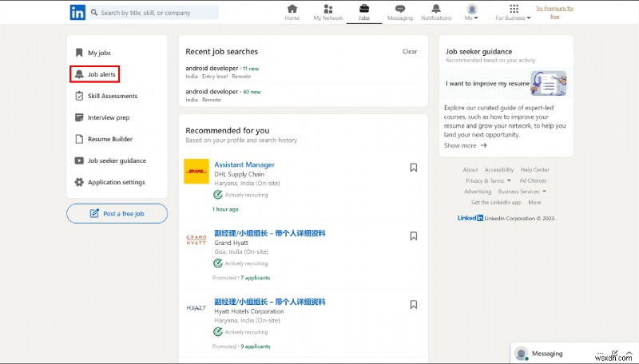Screen dimensions: 639x364
Task: Open Job alerts in the sidebar
Action: 94,74
